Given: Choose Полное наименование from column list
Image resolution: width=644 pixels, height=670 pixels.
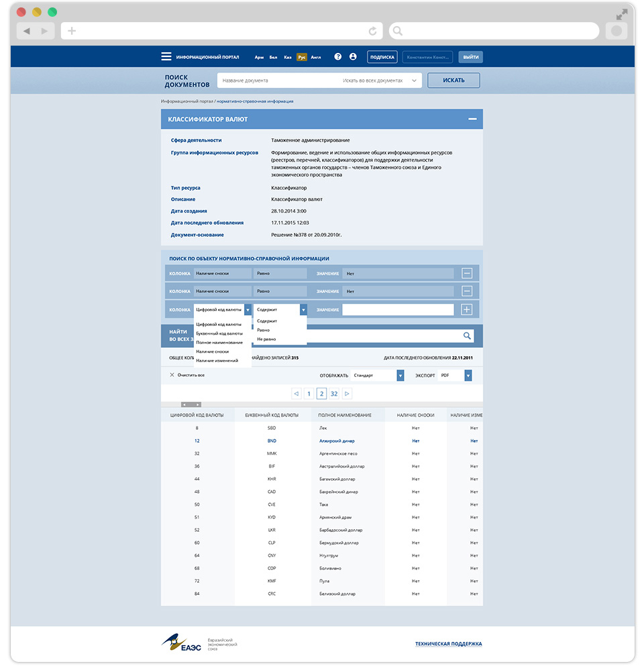Looking at the screenshot, I should [x=219, y=342].
